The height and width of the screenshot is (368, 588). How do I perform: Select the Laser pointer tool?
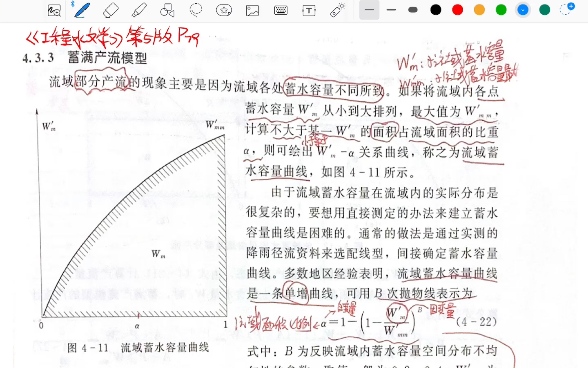[337, 10]
